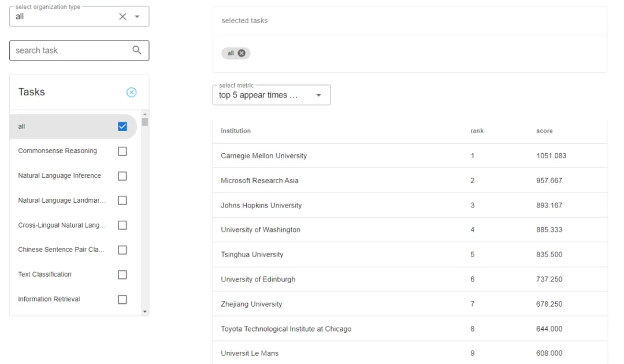Select the Carnegie Mellon University row
Image resolution: width=624 pixels, height=364 pixels.
[x=264, y=156]
